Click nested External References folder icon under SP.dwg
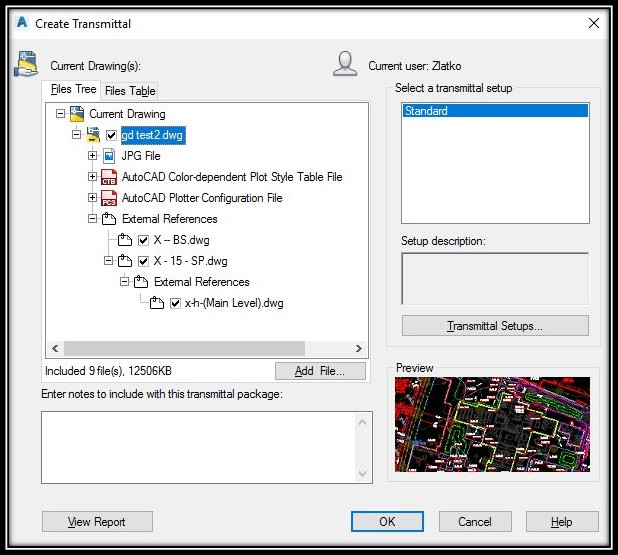Viewport: 618px width, 555px height. [x=141, y=282]
